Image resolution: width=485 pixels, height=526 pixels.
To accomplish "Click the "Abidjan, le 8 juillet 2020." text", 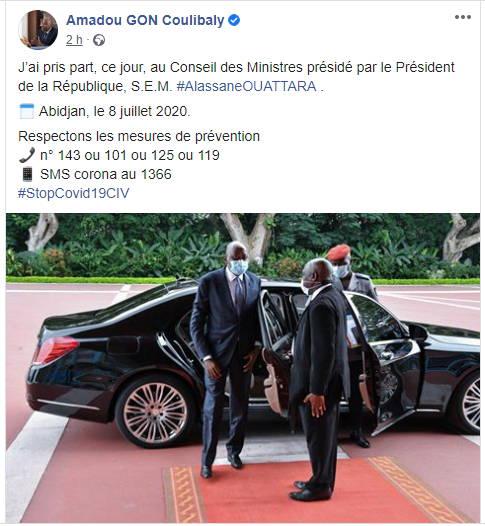I will pos(114,111).
